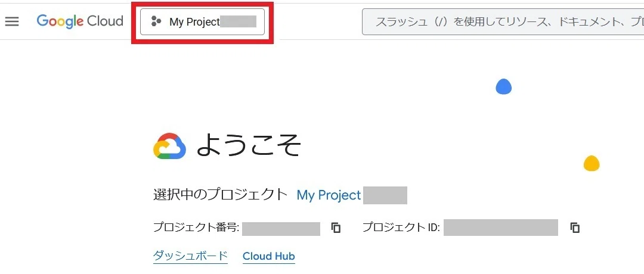Click the grayed project number value
The width and height of the screenshot is (644, 274).
click(x=281, y=228)
